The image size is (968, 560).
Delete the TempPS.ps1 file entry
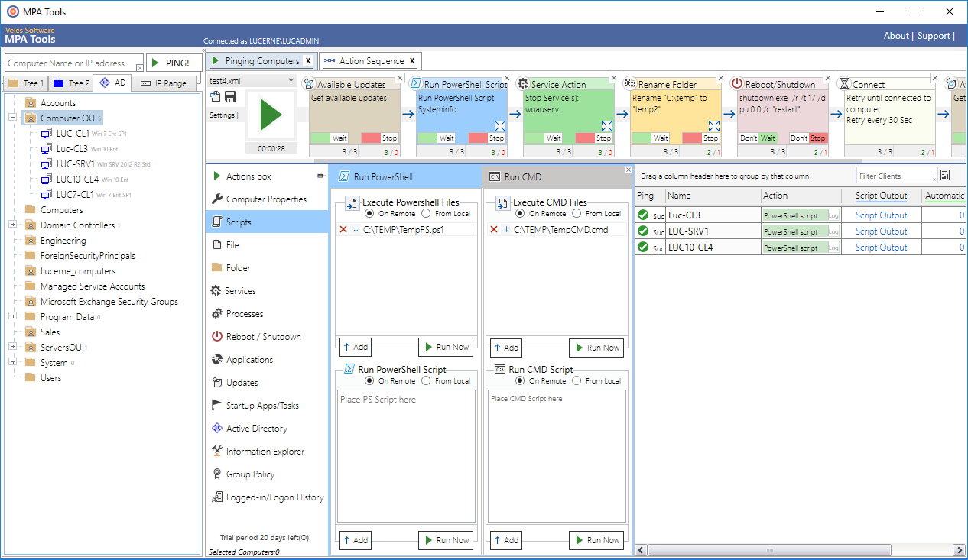pos(343,229)
